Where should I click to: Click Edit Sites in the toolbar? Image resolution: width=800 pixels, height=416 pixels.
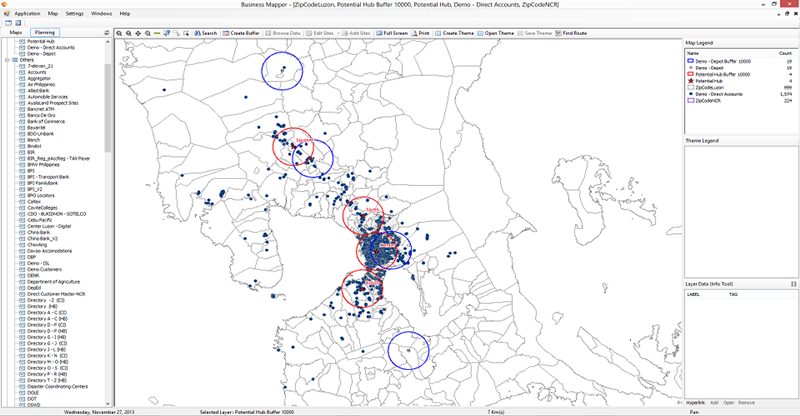[320, 33]
